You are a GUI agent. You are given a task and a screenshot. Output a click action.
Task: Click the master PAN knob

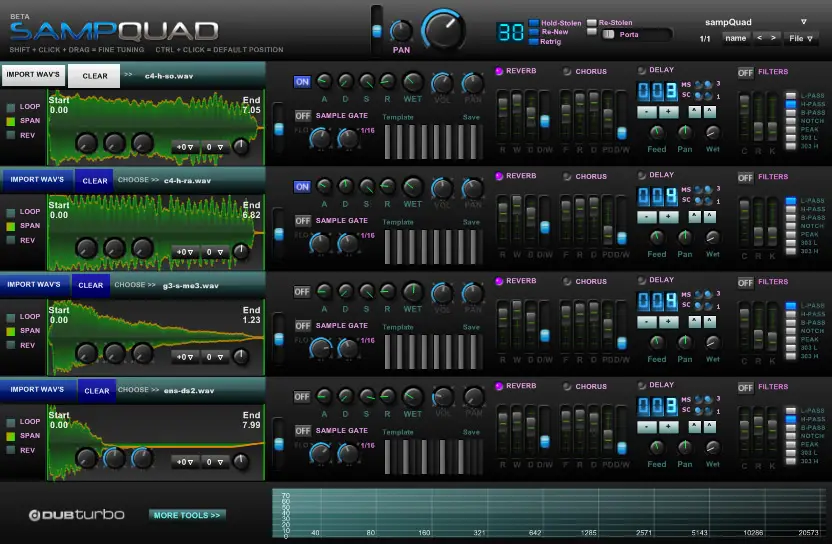[x=401, y=31]
